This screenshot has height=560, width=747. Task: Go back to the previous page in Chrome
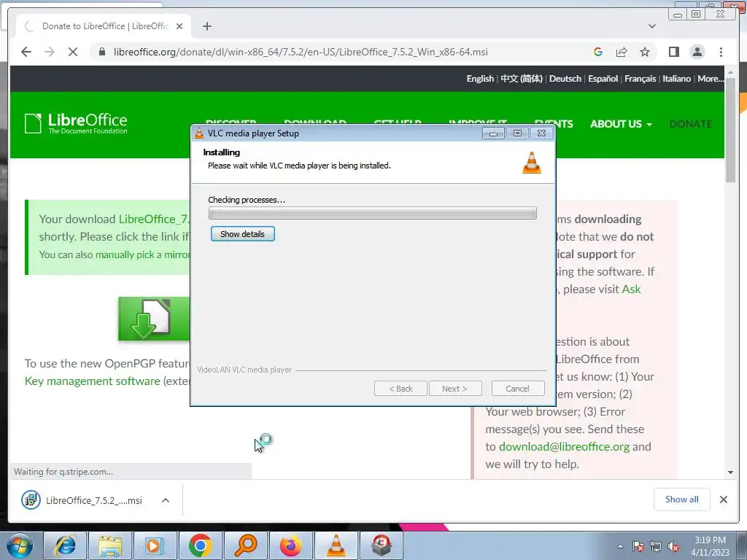[x=26, y=52]
